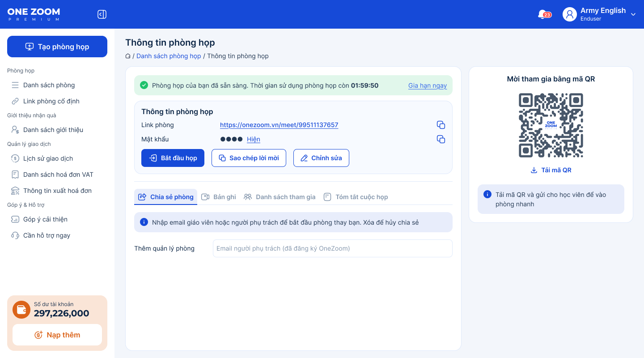This screenshot has height=358, width=644.
Task: Focus the room manager email input field
Action: click(333, 248)
